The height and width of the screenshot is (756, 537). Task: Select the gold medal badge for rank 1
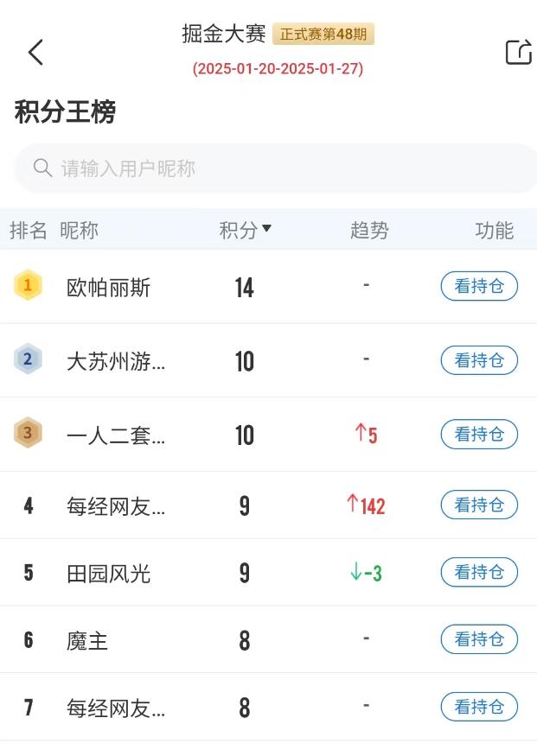pos(29,285)
